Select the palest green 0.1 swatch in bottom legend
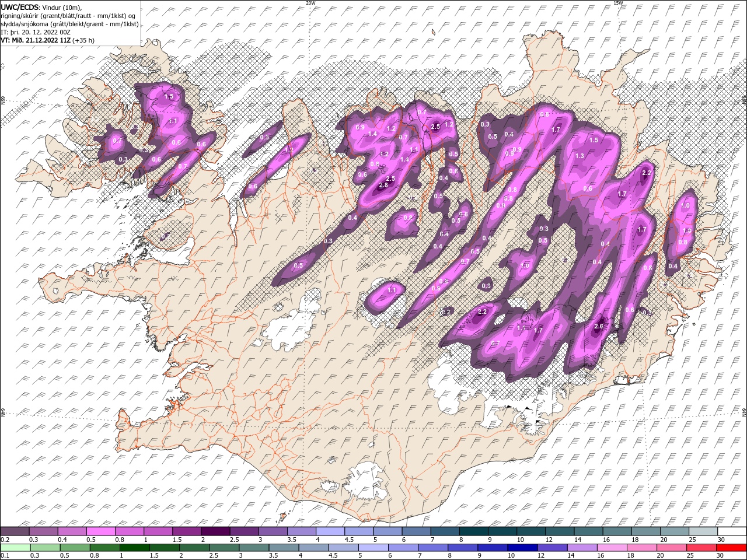This screenshot has height=560, width=747. point(15,547)
